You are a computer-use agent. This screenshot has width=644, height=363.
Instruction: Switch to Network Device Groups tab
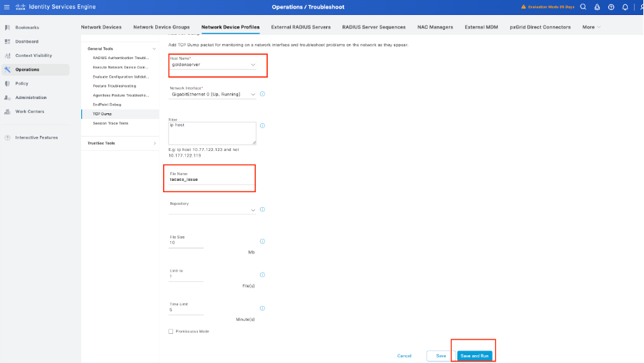point(162,27)
